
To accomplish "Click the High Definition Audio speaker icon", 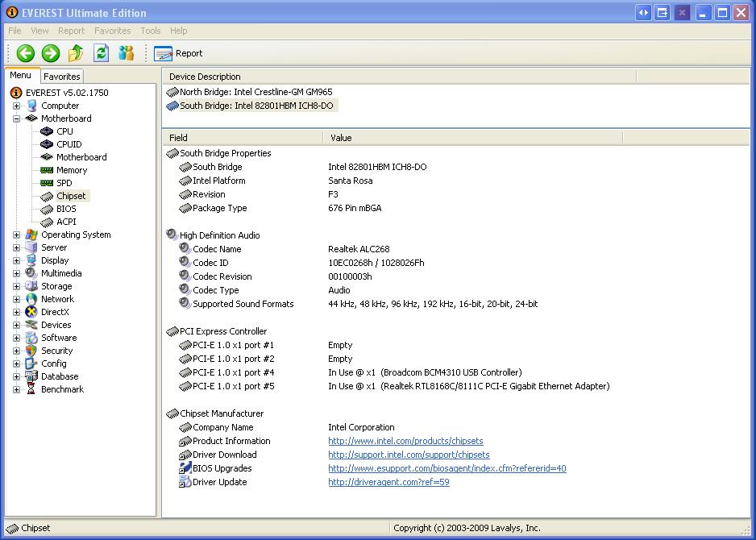I will coord(172,235).
